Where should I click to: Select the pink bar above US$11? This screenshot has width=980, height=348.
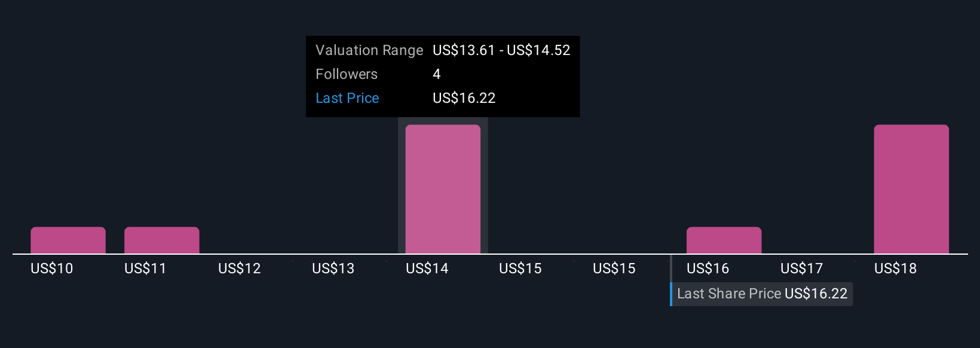pos(162,240)
